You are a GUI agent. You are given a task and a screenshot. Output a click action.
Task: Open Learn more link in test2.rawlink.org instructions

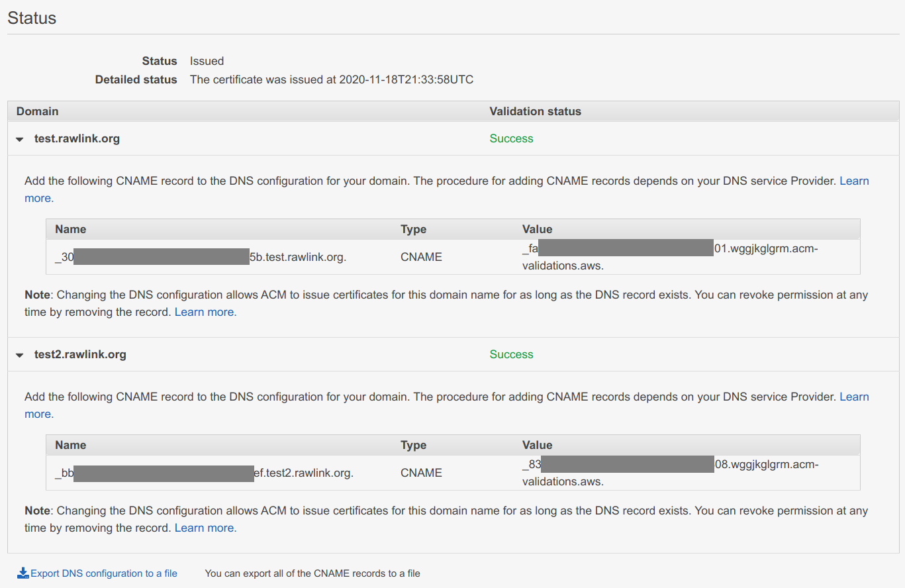[854, 397]
